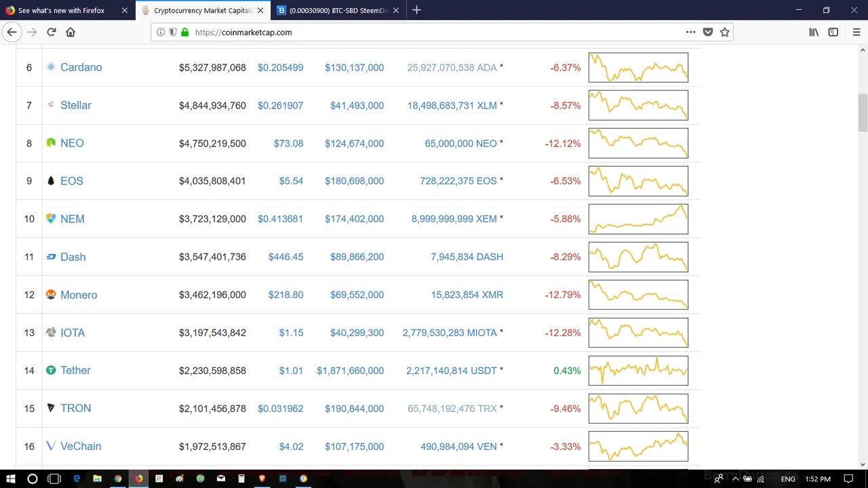This screenshot has height=488, width=868.
Task: Open the Stellar coin page
Action: coord(75,105)
